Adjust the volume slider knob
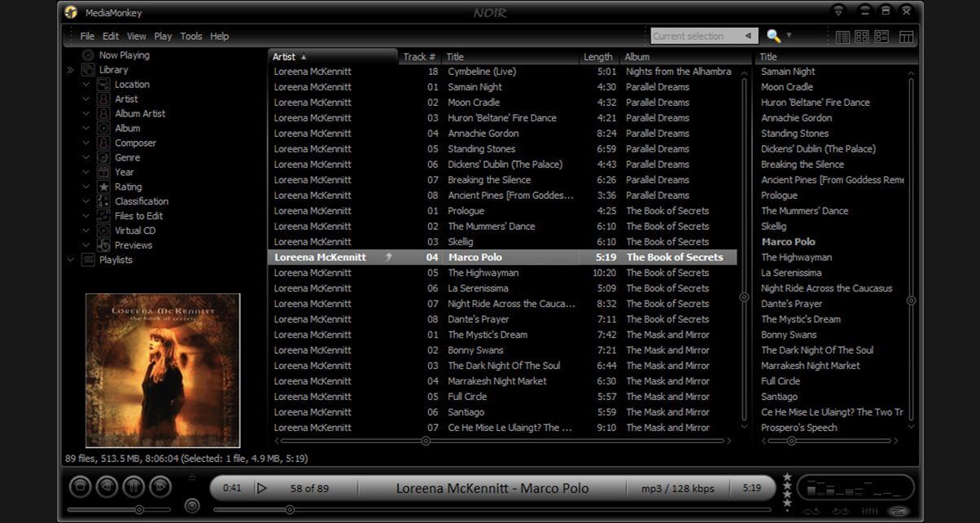The height and width of the screenshot is (523, 980). (x=139, y=510)
